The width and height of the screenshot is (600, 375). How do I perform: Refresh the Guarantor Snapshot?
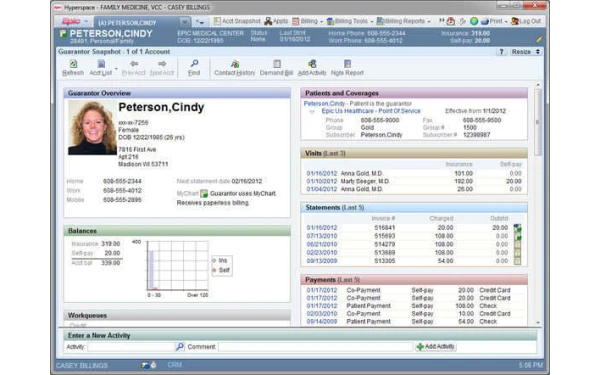click(73, 68)
